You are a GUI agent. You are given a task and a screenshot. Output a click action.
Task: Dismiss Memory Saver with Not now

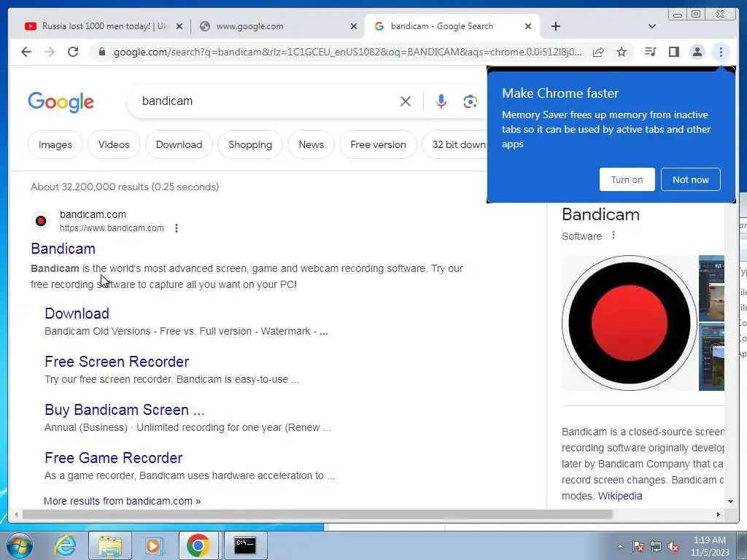coord(691,179)
